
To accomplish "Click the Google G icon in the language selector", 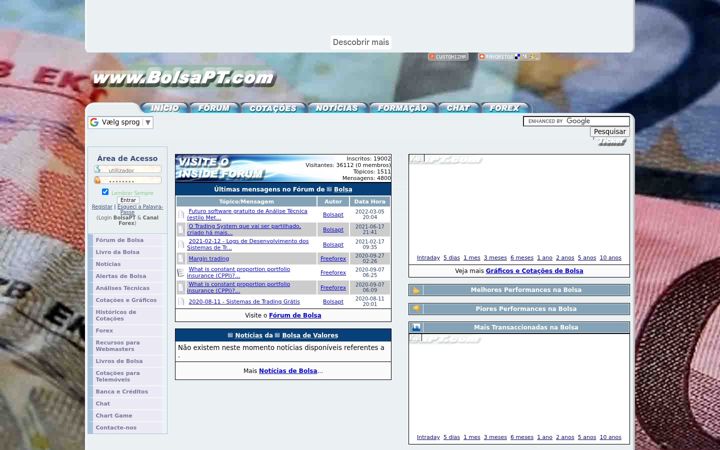I will pos(94,122).
